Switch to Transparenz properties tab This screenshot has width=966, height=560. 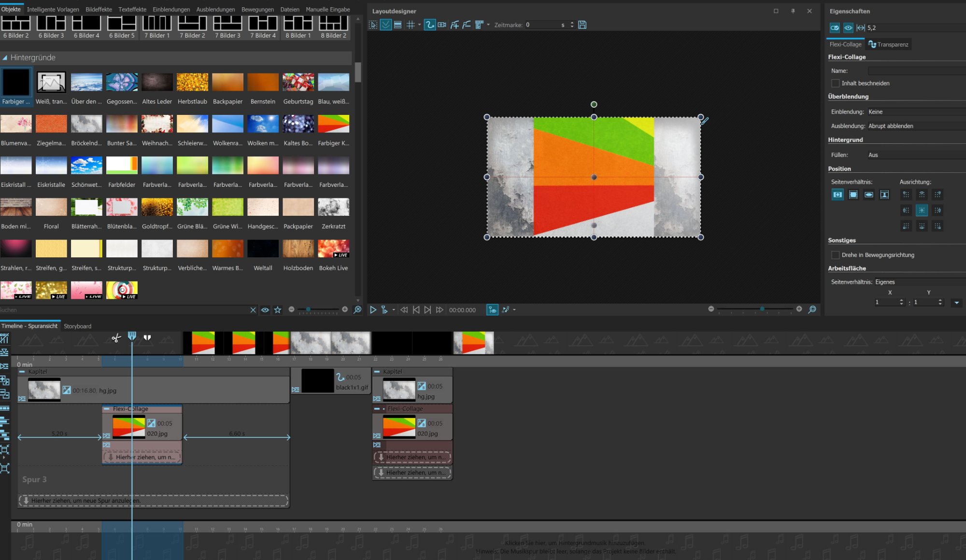[x=888, y=44]
